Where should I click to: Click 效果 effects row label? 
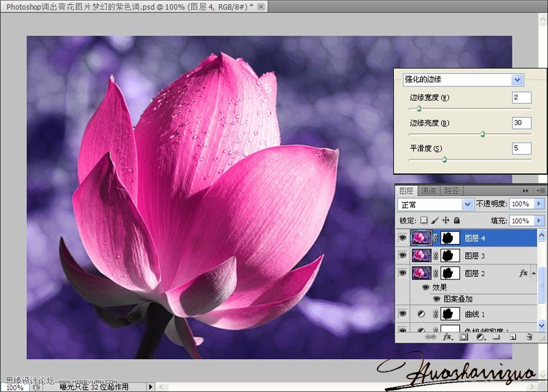tap(439, 287)
